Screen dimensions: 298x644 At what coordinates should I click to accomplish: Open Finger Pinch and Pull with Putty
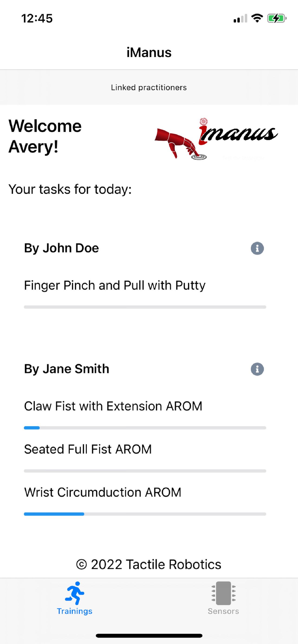coord(115,285)
